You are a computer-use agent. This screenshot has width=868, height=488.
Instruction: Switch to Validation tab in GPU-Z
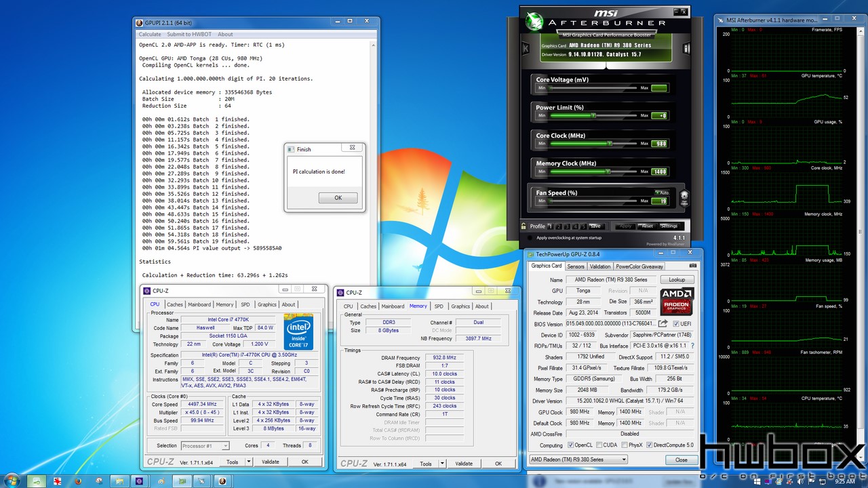click(x=599, y=266)
